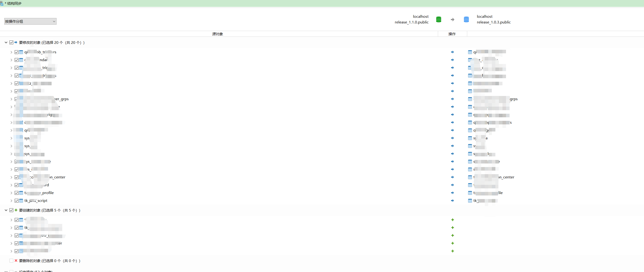
Task: Click the source table icon in row ending rd
Action: coord(21,185)
